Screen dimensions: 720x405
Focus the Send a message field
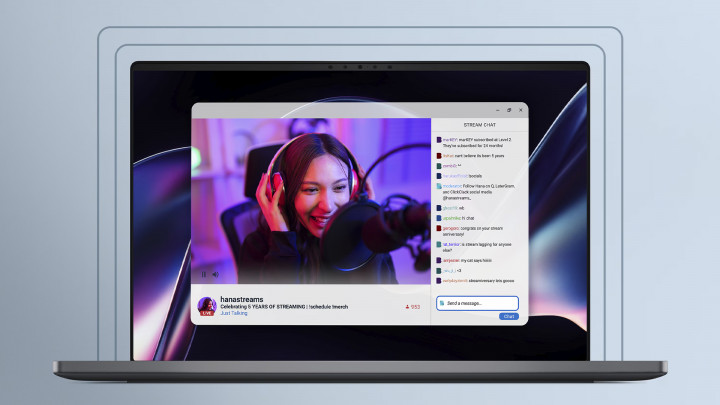pos(480,302)
